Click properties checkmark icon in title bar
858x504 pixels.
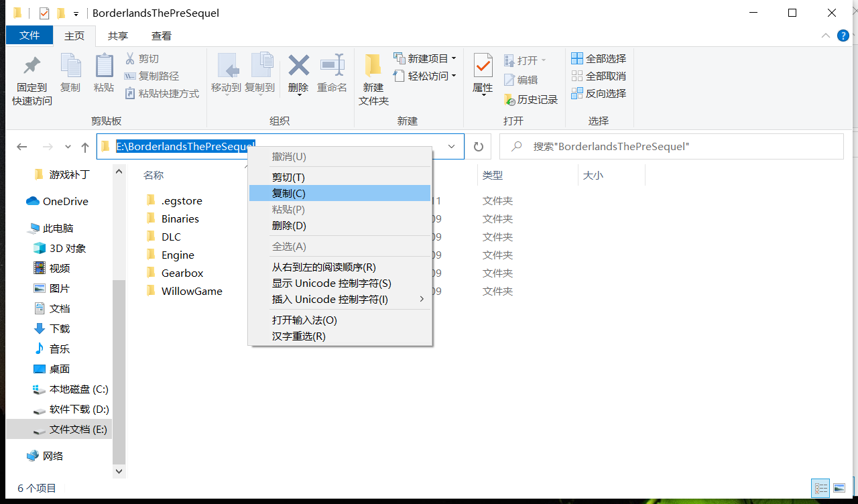[x=44, y=13]
